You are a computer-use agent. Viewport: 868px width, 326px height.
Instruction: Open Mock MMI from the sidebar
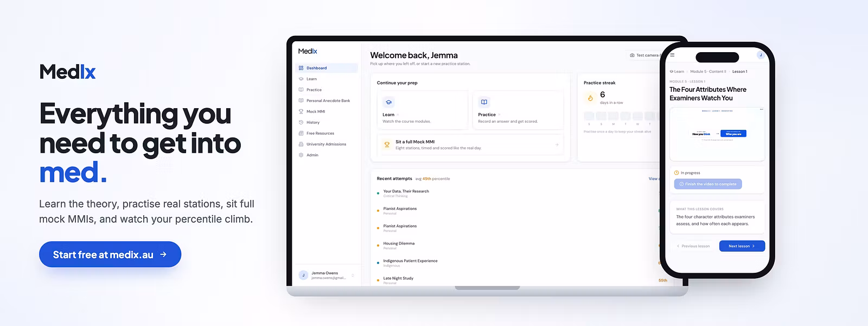coord(327,111)
